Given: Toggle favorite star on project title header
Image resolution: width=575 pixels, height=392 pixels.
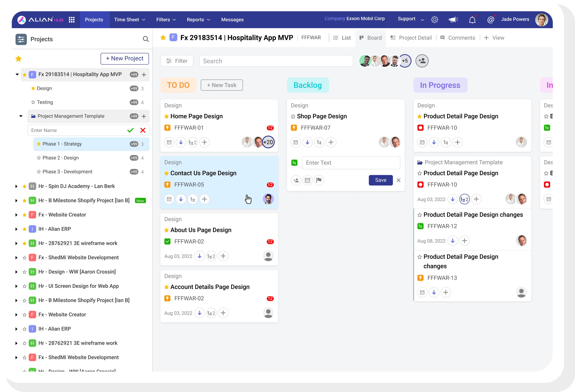Looking at the screenshot, I should pyautogui.click(x=163, y=38).
